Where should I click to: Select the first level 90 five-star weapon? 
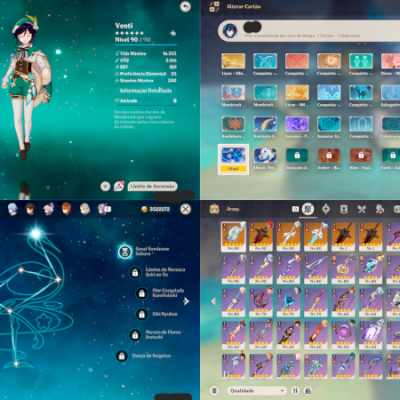click(x=234, y=236)
